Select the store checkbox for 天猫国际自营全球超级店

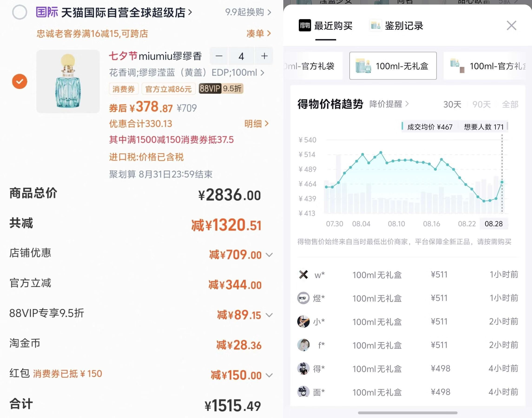pyautogui.click(x=20, y=12)
